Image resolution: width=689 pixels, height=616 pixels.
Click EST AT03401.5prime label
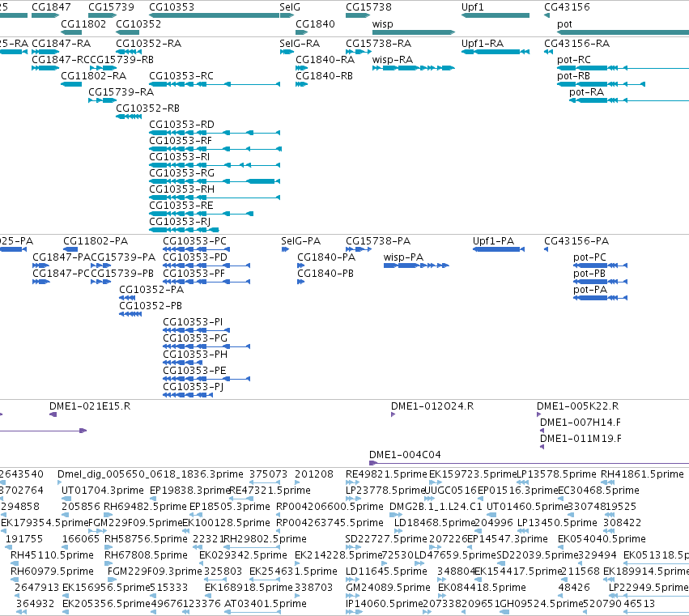pos(266,604)
